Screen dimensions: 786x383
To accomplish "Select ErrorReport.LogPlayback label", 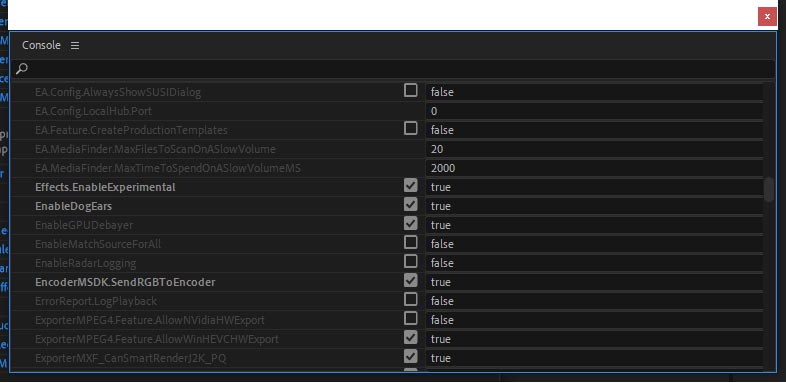I will point(96,301).
